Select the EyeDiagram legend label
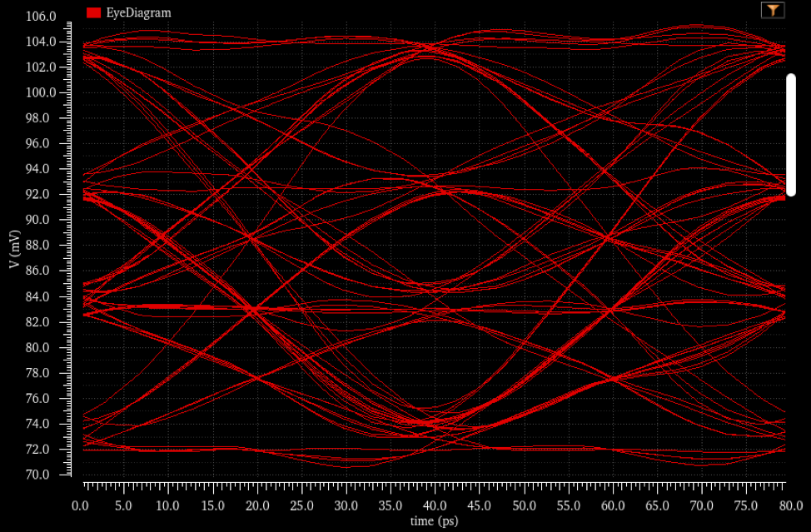Image resolution: width=811 pixels, height=532 pixels. pyautogui.click(x=138, y=13)
